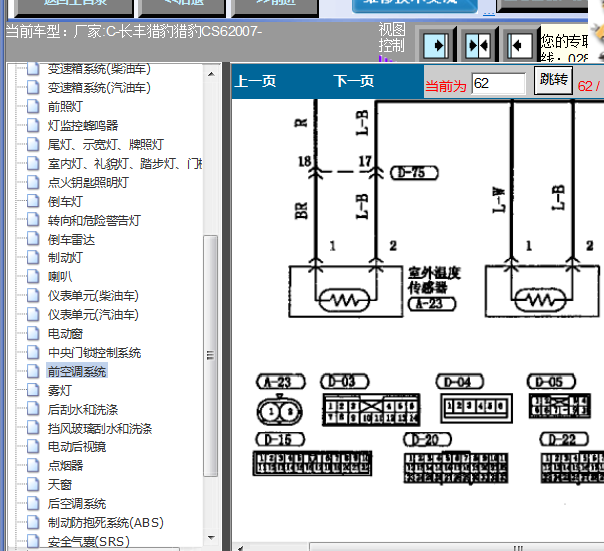Click document icon beside 倒车雷达
The width and height of the screenshot is (604, 551).
(33, 239)
